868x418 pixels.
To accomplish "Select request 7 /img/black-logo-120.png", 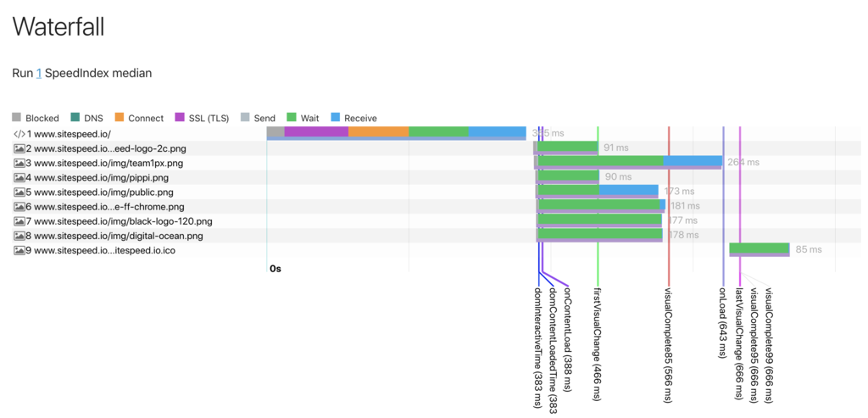I will 437,221.
